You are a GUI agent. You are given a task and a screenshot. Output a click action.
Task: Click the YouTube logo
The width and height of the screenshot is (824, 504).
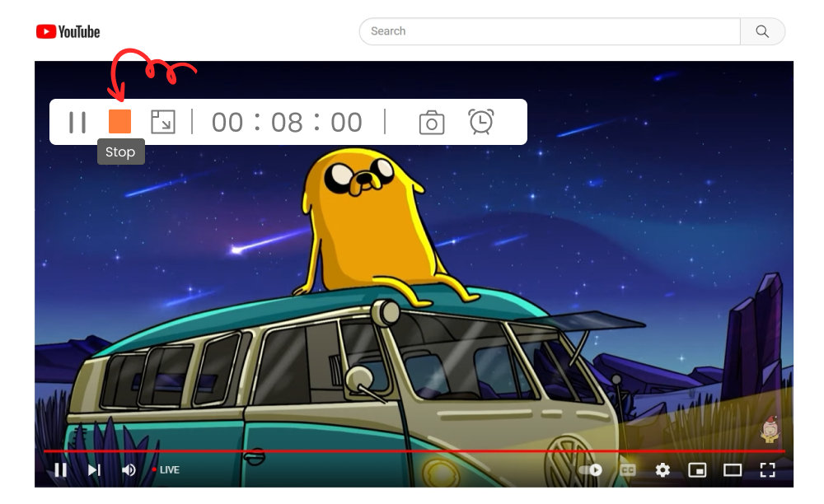pyautogui.click(x=68, y=32)
